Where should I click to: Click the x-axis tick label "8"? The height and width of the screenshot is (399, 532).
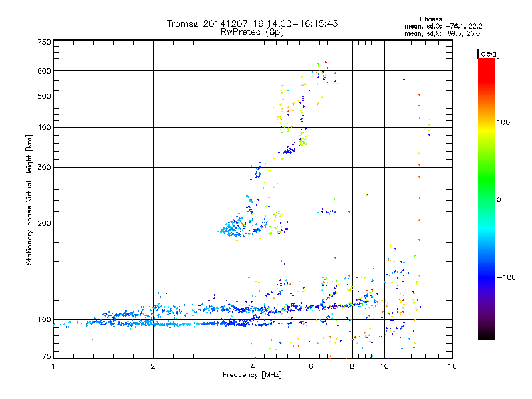pyautogui.click(x=352, y=366)
